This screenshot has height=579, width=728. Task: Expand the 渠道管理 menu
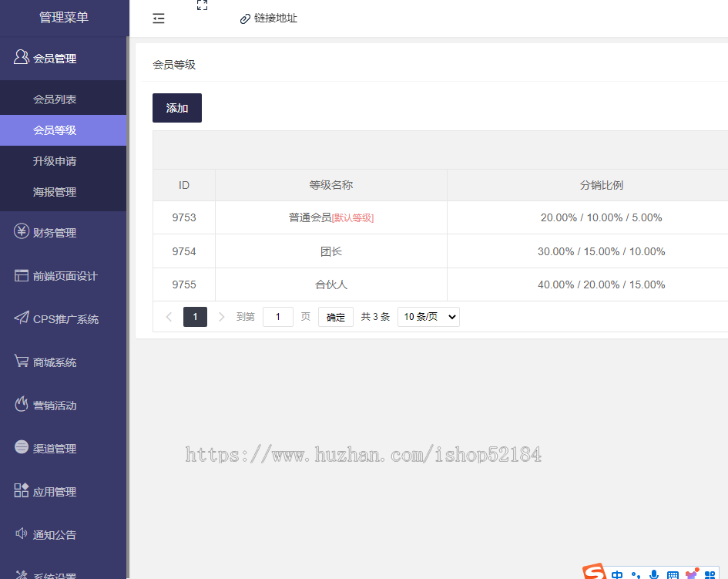pos(63,449)
